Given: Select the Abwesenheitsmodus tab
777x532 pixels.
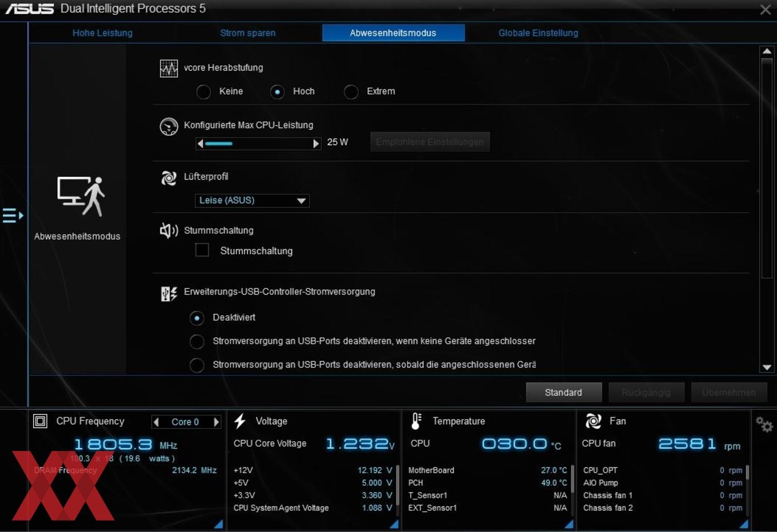Looking at the screenshot, I should coord(393,33).
